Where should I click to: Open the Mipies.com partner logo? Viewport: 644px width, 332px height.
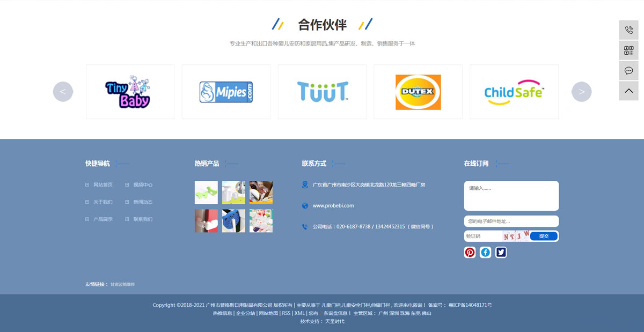pos(226,92)
